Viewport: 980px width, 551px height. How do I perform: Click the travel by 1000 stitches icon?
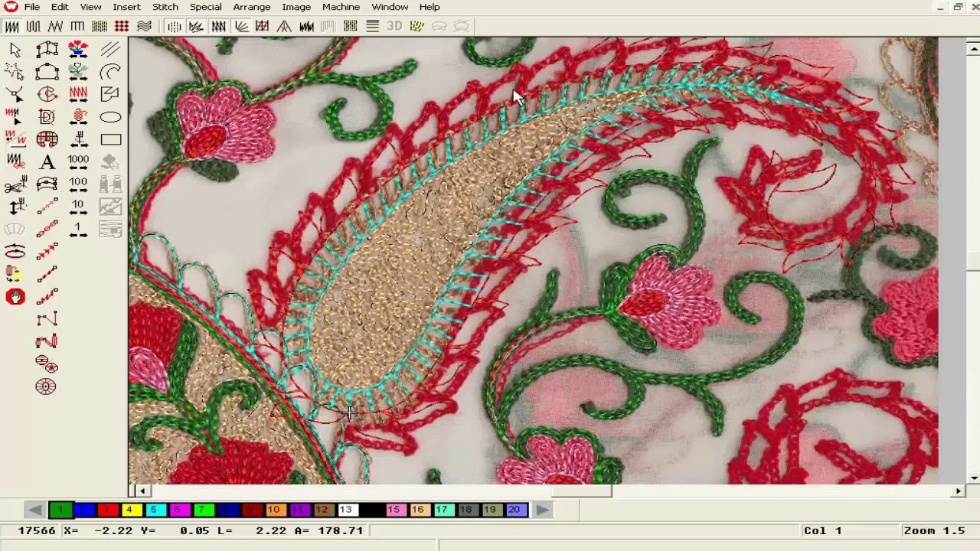coord(78,161)
